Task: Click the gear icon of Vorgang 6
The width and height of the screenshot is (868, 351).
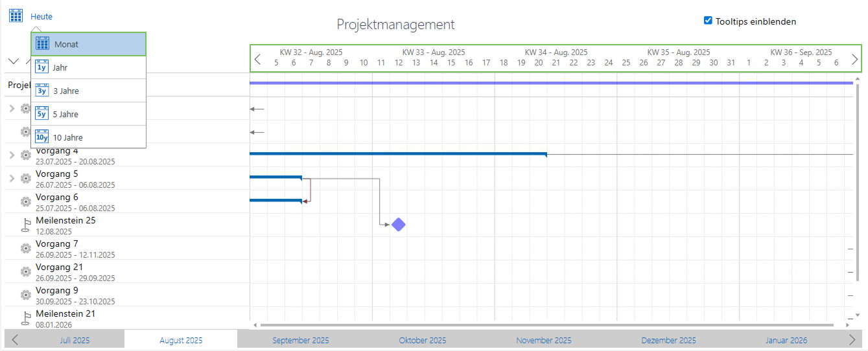Action: 26,201
